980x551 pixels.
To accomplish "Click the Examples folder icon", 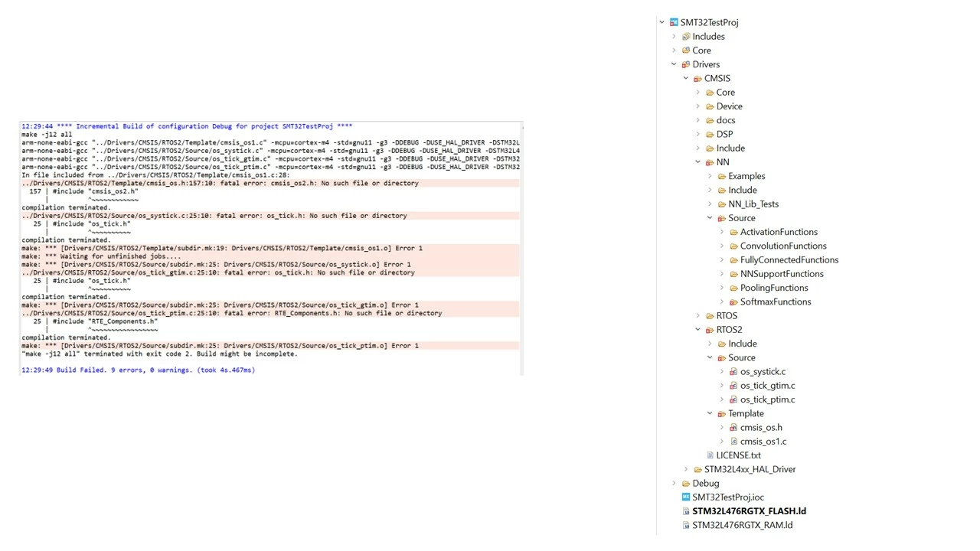I will pyautogui.click(x=721, y=176).
